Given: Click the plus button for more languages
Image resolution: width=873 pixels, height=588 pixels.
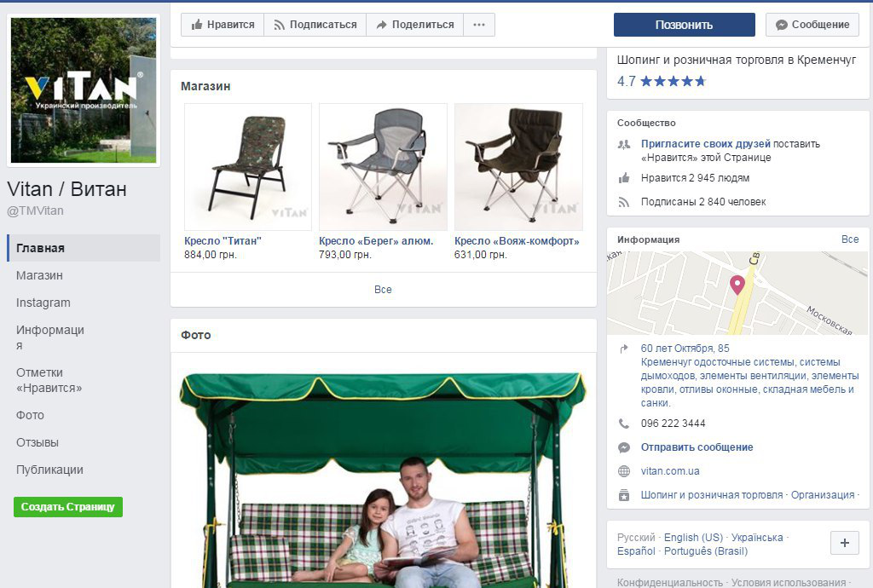Looking at the screenshot, I should (845, 543).
